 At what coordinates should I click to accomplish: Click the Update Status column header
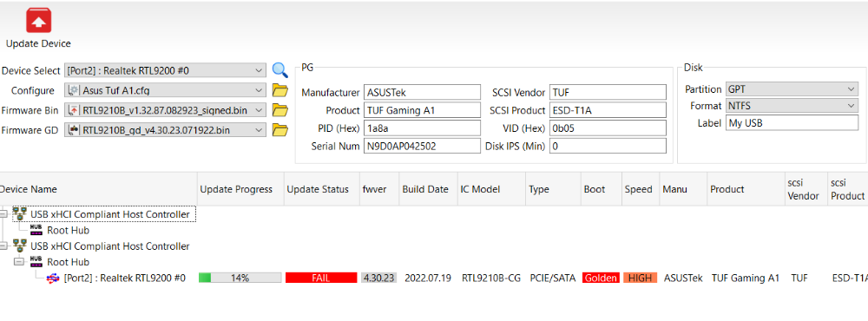[318, 189]
